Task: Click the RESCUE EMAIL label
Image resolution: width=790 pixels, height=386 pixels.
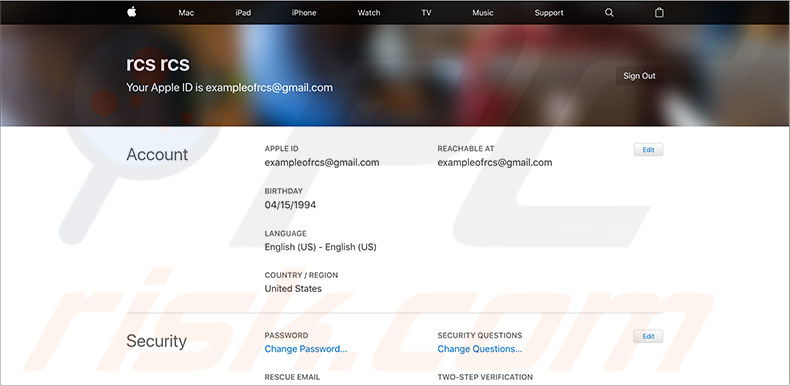Action: (292, 377)
